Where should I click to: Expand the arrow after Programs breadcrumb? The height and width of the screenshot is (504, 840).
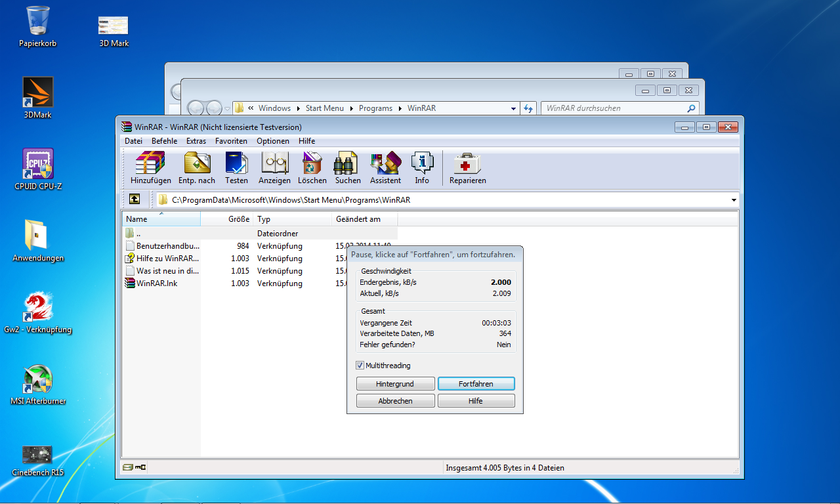coord(400,108)
